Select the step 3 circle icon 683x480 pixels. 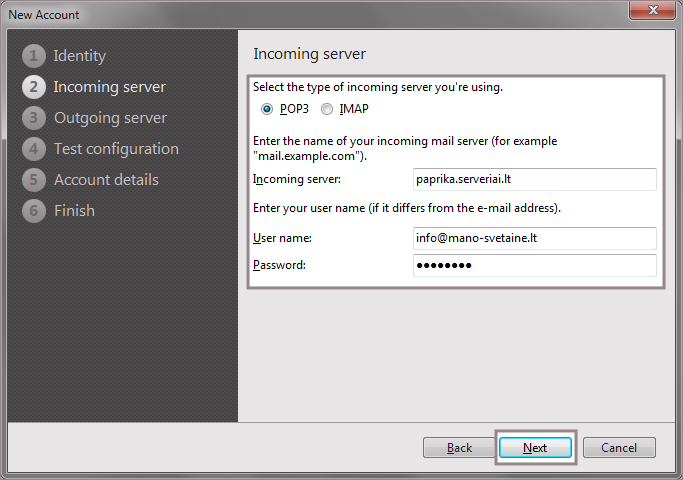[34, 118]
